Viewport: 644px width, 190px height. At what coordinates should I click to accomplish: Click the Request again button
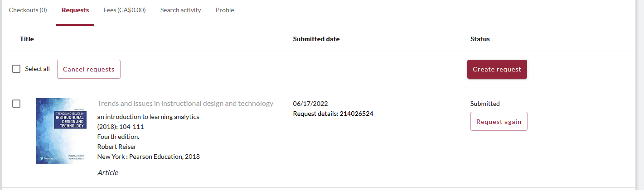click(499, 121)
